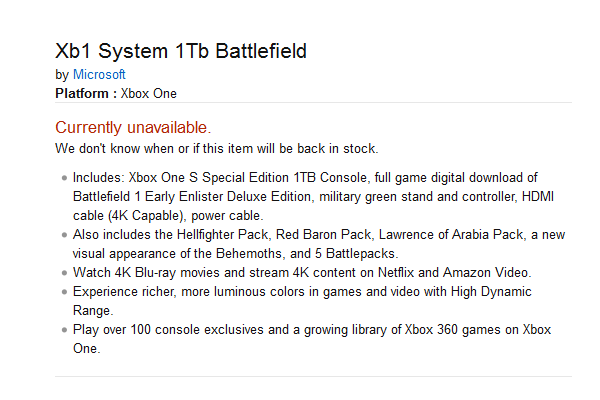Click the Xb1 System 1Tb Battlefield title
The height and width of the screenshot is (400, 600).
(181, 51)
